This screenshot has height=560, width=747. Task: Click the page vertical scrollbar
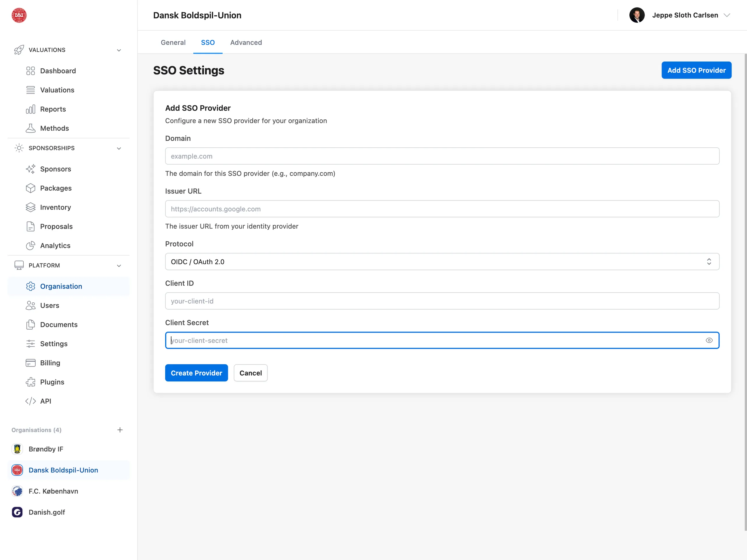tap(745, 292)
